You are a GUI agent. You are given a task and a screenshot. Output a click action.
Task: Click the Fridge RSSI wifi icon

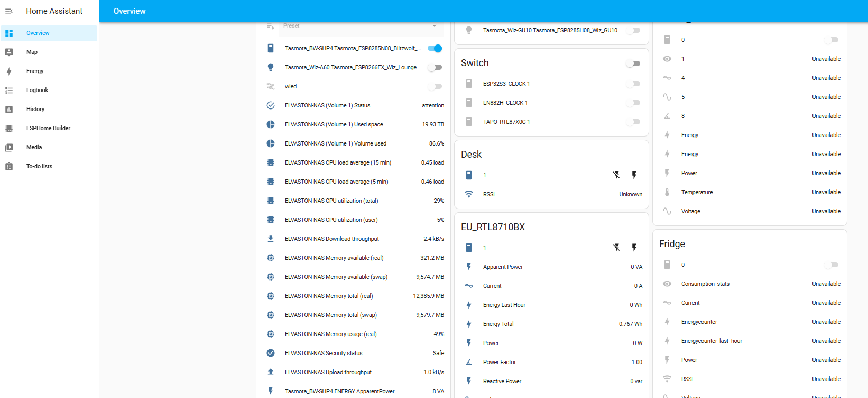coord(667,379)
